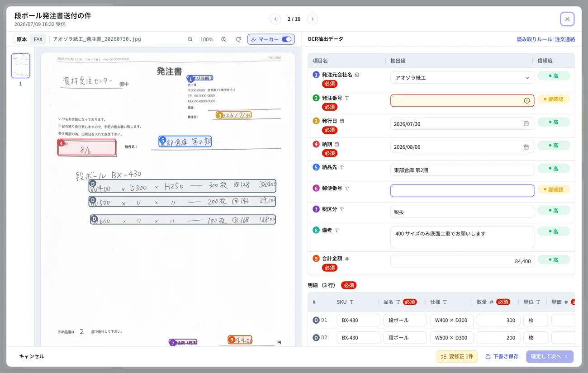Rotate the document image

tap(238, 39)
